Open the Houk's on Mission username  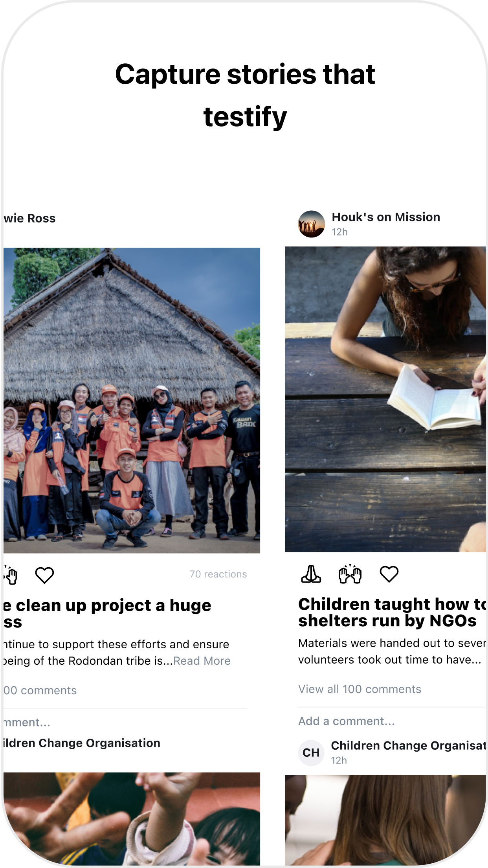pos(386,217)
